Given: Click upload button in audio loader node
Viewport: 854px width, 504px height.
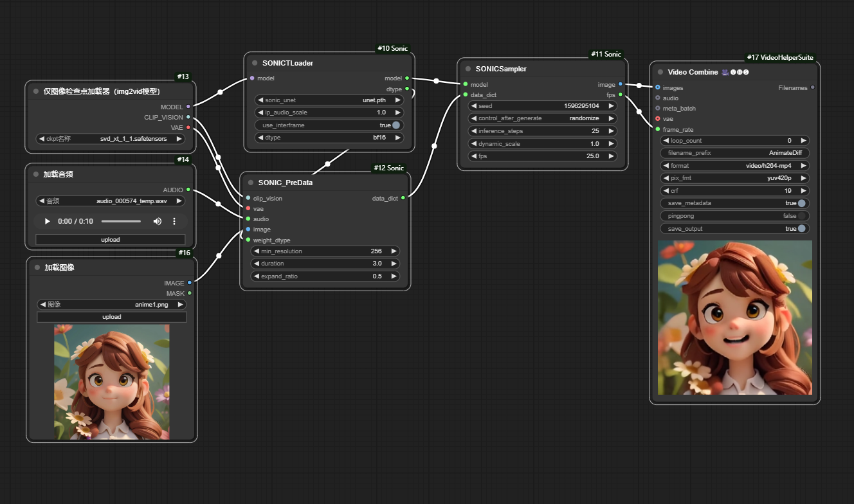Looking at the screenshot, I should click(x=110, y=239).
